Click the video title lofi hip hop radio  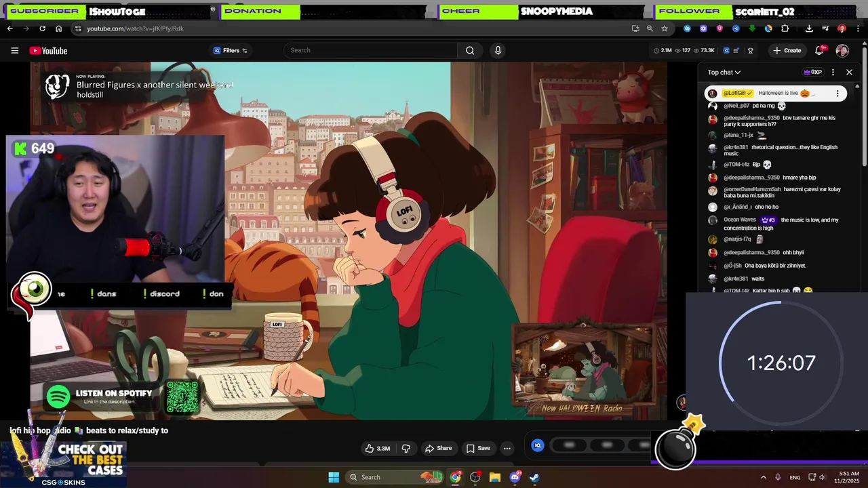(89, 430)
